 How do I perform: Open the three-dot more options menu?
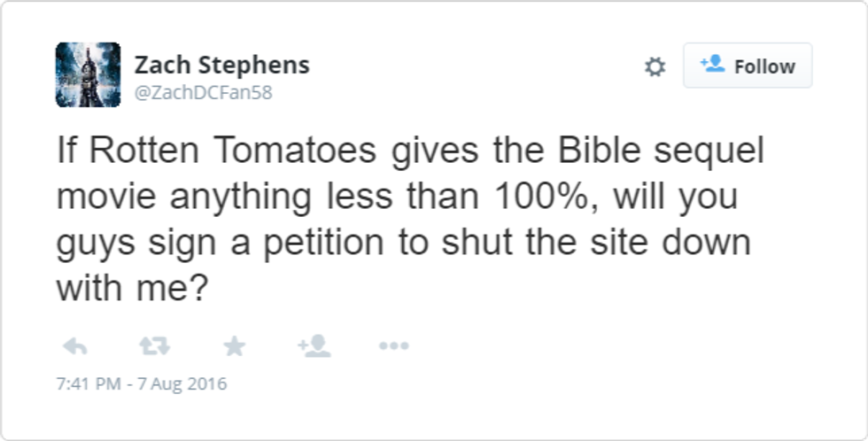coord(393,345)
